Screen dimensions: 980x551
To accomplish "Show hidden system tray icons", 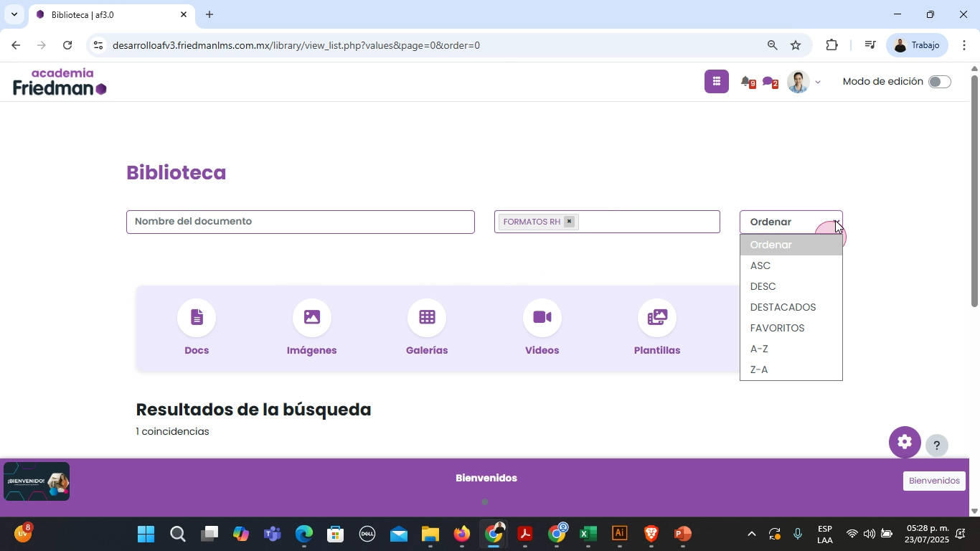I will 751,534.
